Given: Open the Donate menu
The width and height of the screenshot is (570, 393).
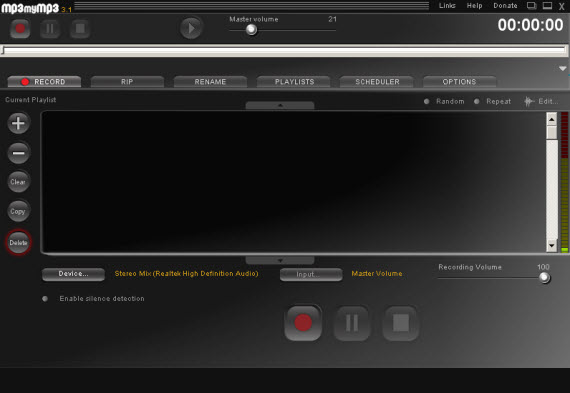Looking at the screenshot, I should point(505,5).
